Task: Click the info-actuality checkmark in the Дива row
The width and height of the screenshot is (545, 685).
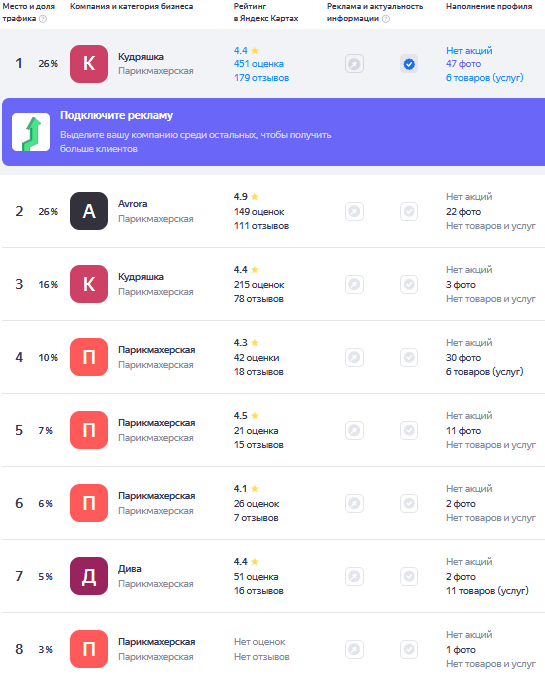Action: 409,576
